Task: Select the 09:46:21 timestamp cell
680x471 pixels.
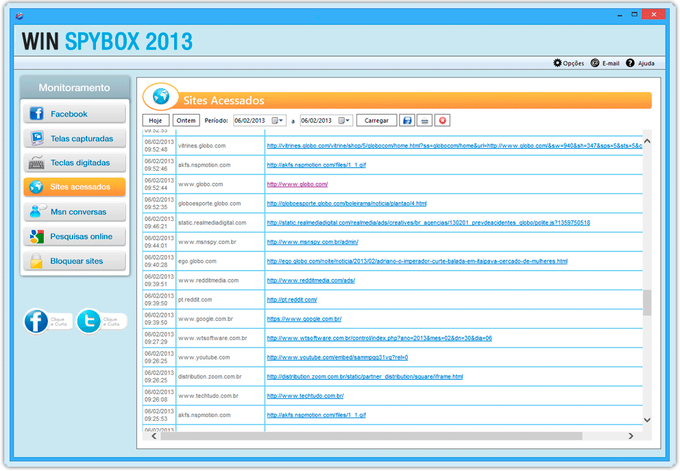Action: (159, 222)
